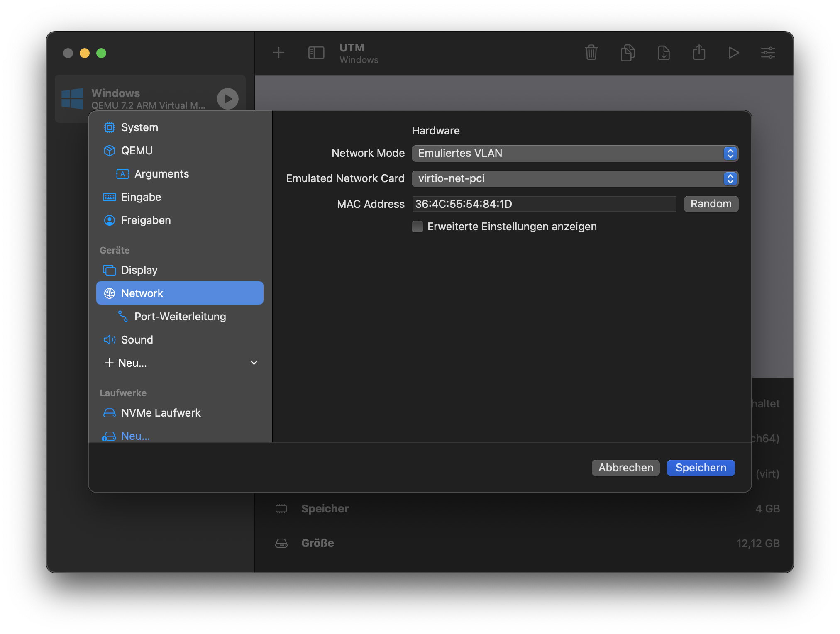
Task: Click the NVMe drive icon
Action: [109, 413]
